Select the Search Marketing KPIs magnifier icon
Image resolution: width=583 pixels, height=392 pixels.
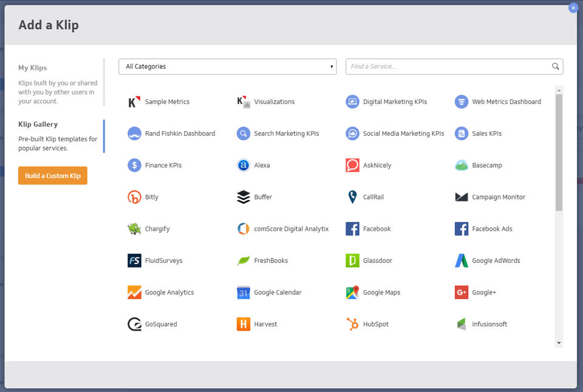(244, 133)
